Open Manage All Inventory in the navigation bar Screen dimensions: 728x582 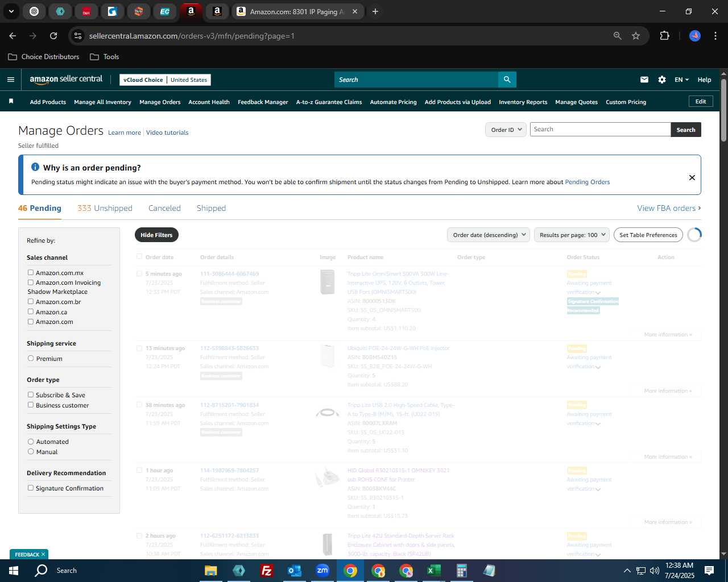pyautogui.click(x=102, y=102)
